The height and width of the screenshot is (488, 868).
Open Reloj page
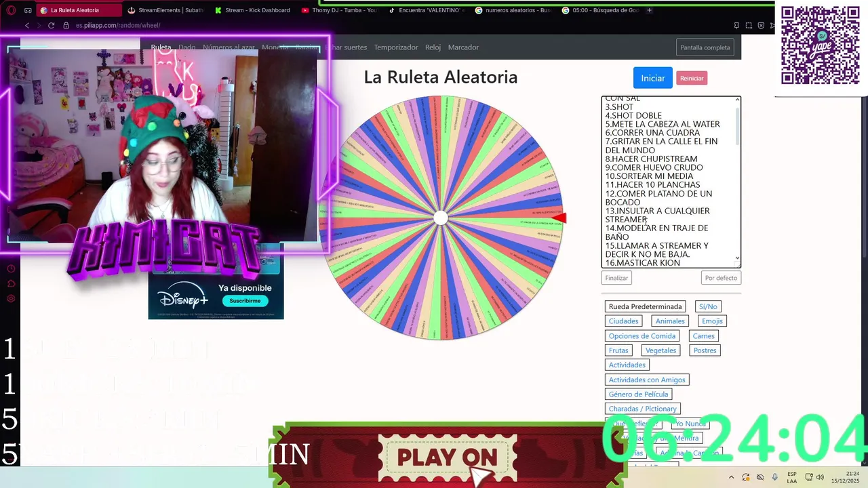pyautogui.click(x=433, y=47)
